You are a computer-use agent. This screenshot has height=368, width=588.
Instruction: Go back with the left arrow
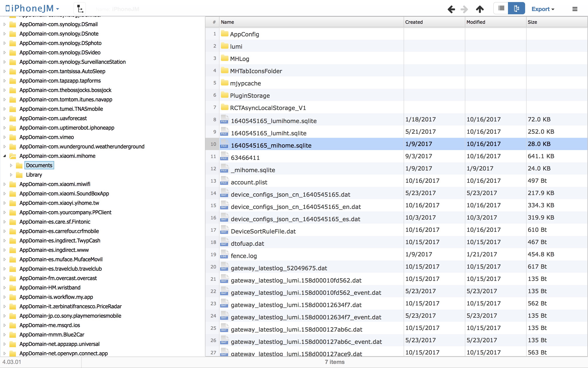click(451, 9)
